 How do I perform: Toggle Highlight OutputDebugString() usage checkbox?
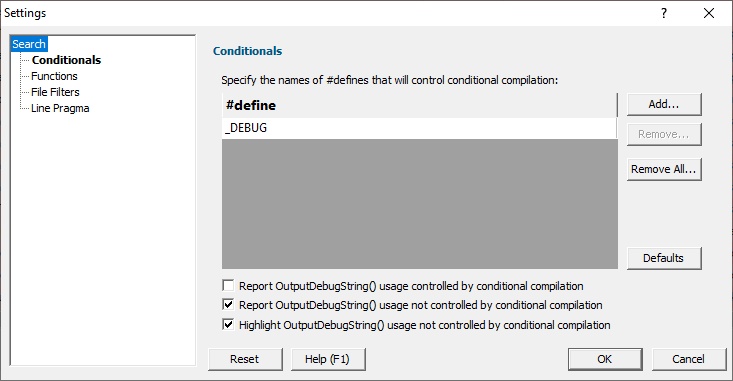click(x=228, y=324)
